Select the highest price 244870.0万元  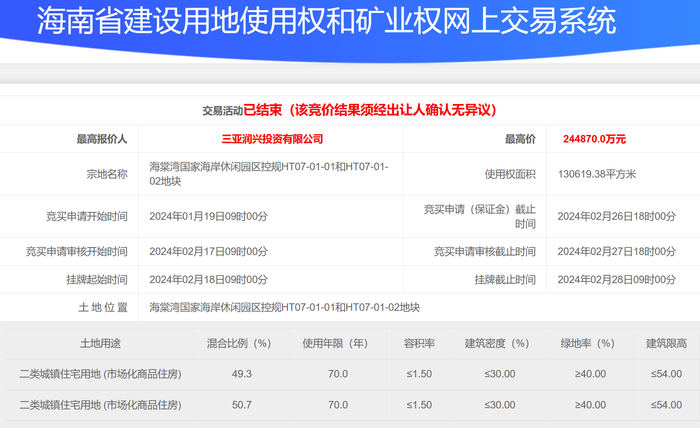pyautogui.click(x=594, y=139)
